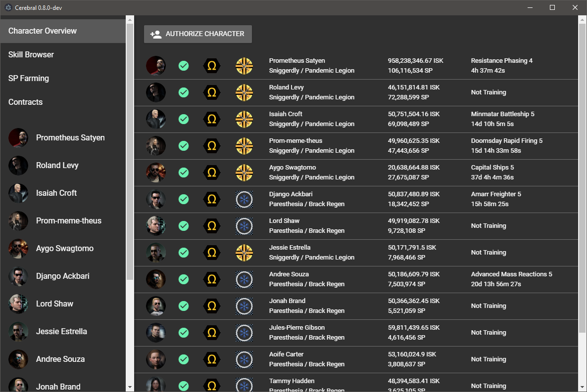Click Omega clone icon for Prometheus Satyen
Viewport: 587px width, 392px height.
pos(211,66)
